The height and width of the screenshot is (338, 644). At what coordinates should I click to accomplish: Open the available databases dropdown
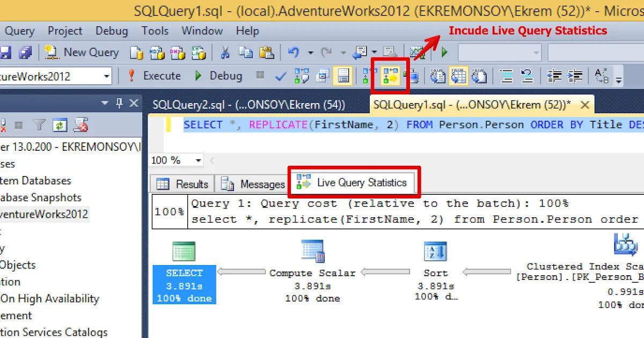point(107,76)
